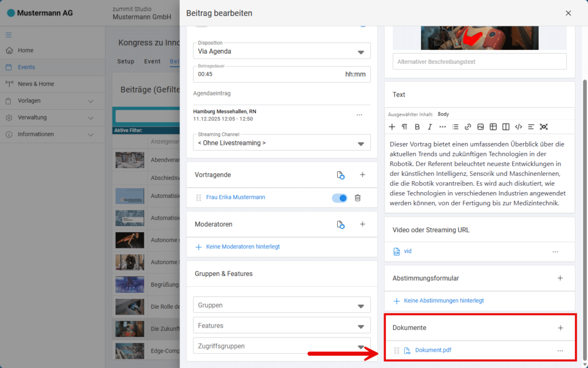The width and height of the screenshot is (588, 368).
Task: Select Events in the left sidebar
Action: [x=26, y=67]
